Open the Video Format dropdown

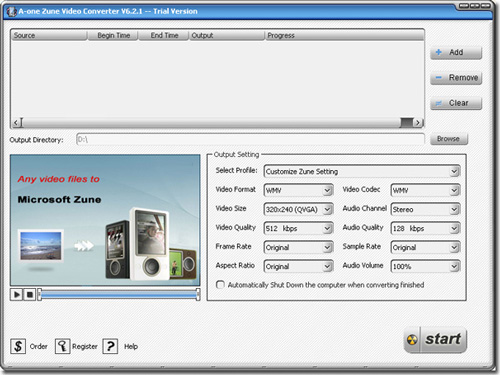point(298,190)
